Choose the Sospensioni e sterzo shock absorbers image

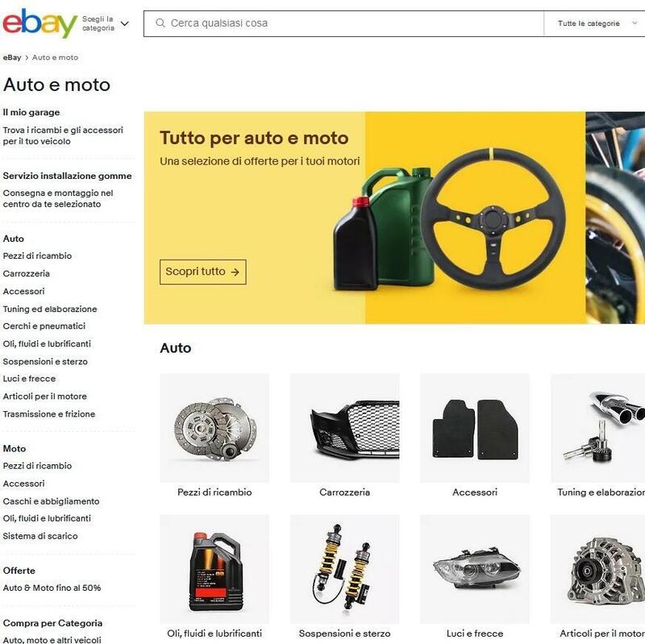pos(345,569)
